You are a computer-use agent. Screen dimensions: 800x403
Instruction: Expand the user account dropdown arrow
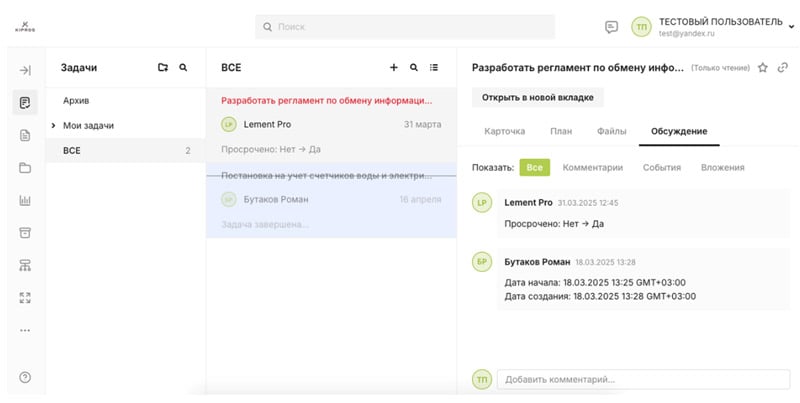coord(791,27)
